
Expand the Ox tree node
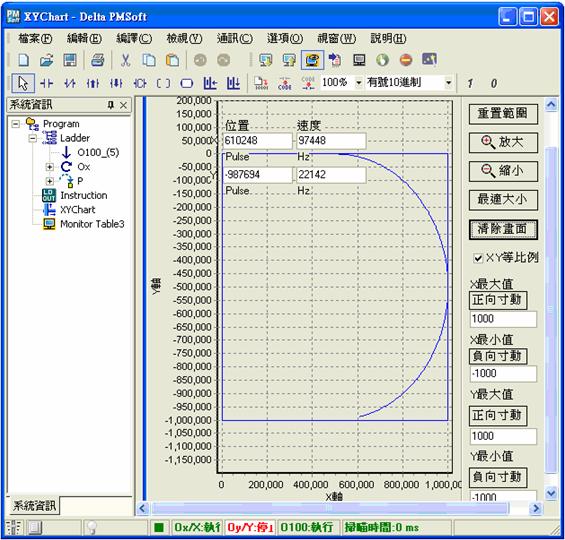[x=49, y=167]
